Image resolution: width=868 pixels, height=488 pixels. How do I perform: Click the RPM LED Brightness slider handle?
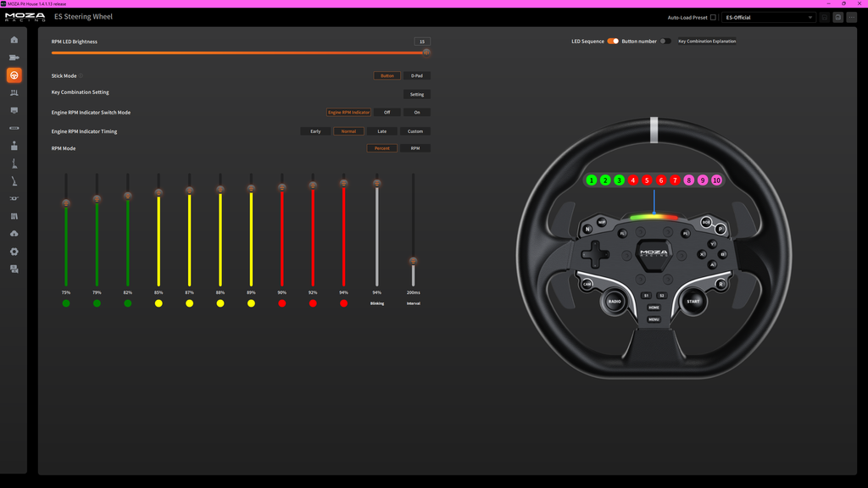click(x=426, y=53)
